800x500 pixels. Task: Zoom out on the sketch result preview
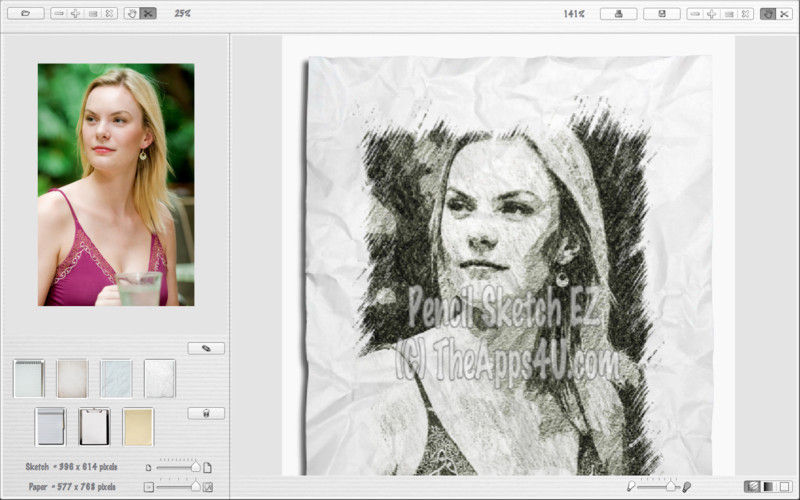[695, 14]
